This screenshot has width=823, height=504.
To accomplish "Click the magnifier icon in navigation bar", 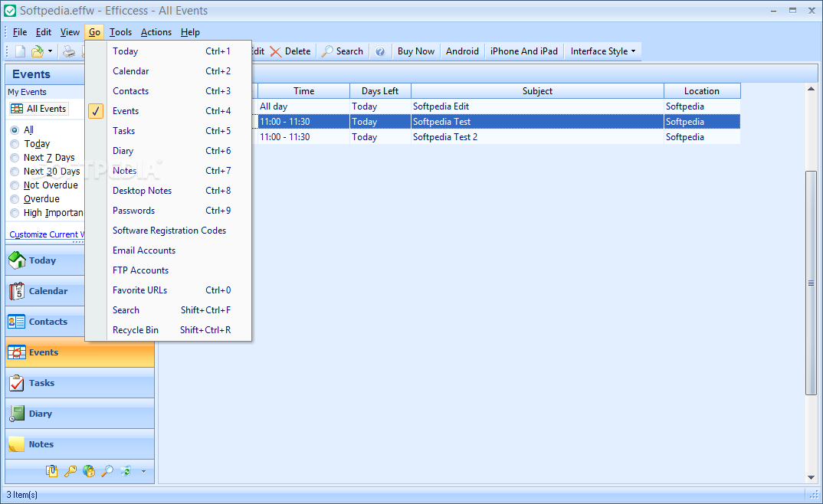I will [107, 471].
